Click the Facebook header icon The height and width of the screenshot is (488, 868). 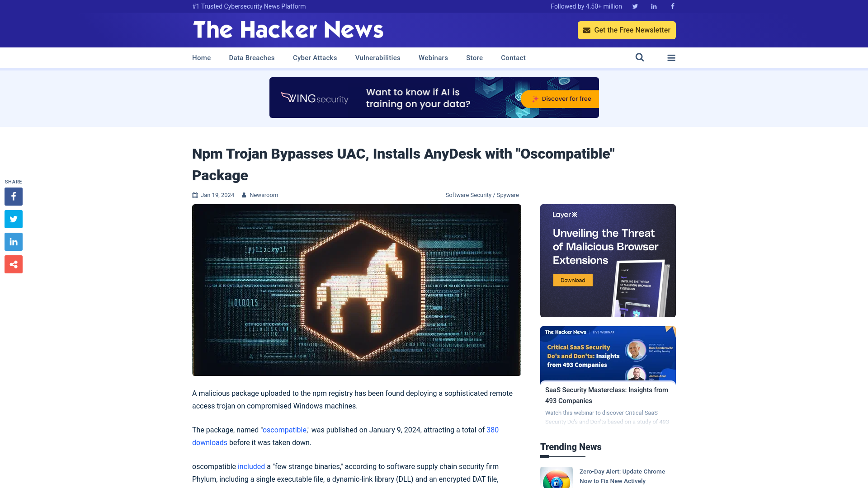(672, 6)
